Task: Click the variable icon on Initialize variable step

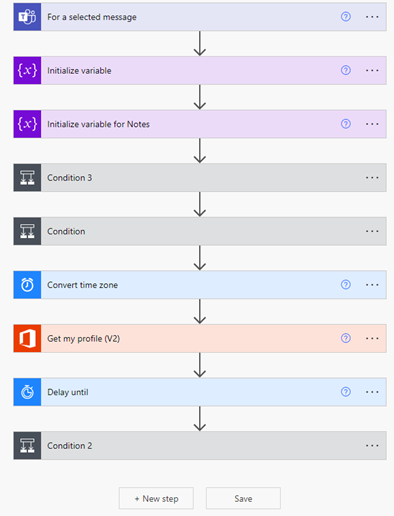Action: [27, 70]
